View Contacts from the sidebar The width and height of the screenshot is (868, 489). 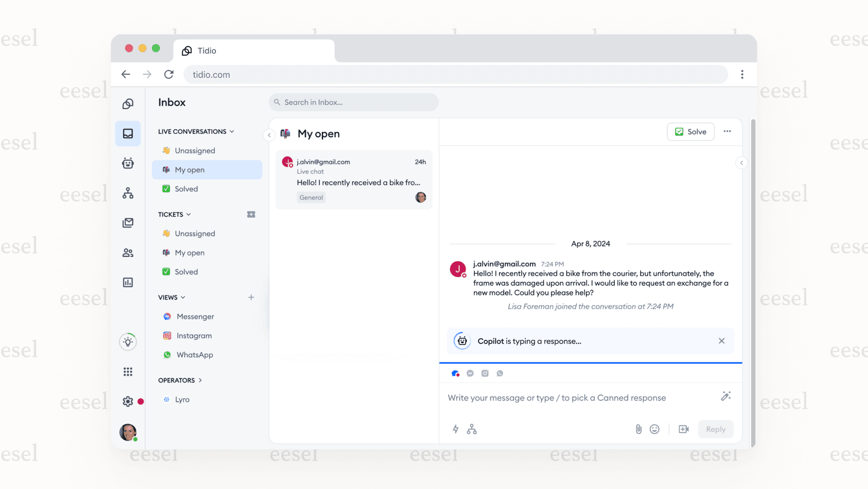[x=128, y=252]
